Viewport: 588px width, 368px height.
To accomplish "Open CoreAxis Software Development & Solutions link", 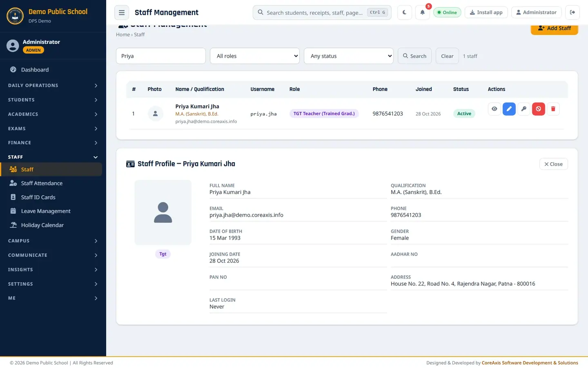I will point(530,363).
